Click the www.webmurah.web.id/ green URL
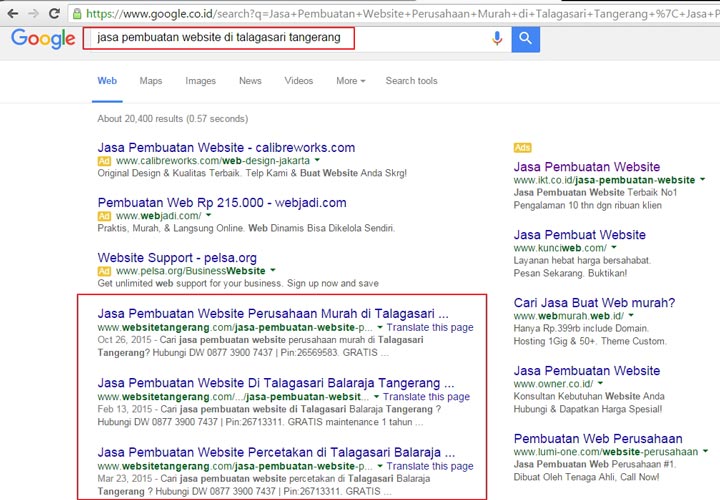Viewport: 720px width, 500px height. pos(568,316)
